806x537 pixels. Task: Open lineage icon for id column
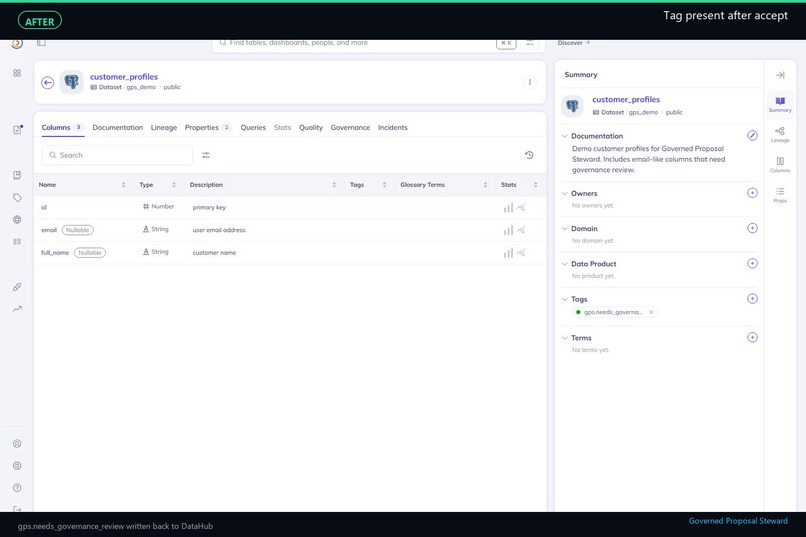pyautogui.click(x=521, y=208)
